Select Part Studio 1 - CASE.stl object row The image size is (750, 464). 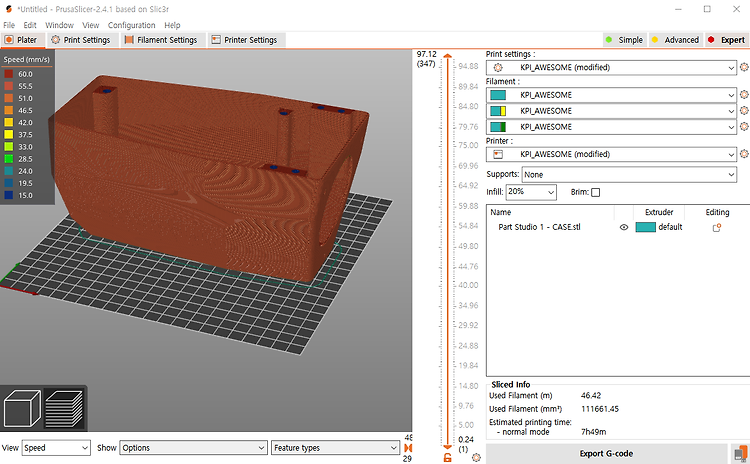618,227
